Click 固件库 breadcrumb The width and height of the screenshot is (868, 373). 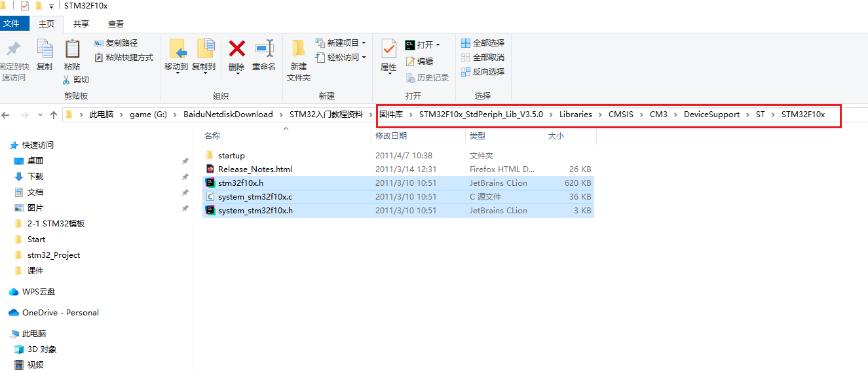[391, 115]
